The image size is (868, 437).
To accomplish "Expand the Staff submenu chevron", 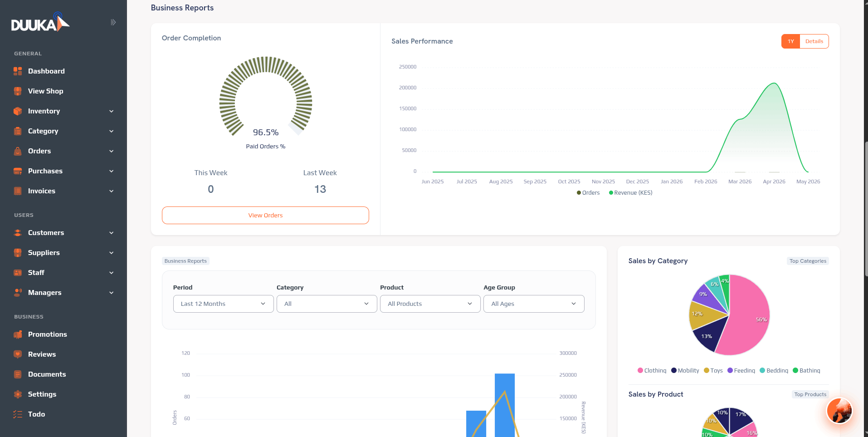I will point(112,273).
